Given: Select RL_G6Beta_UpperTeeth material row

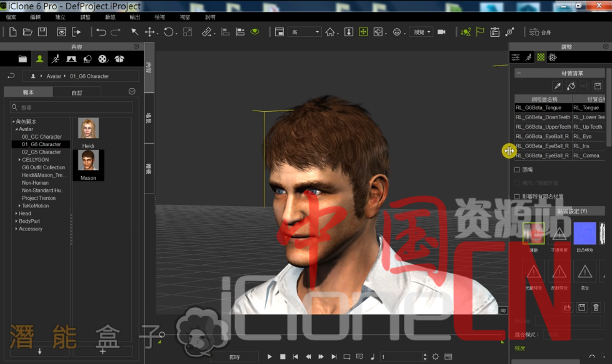Looking at the screenshot, I should click(x=542, y=127).
